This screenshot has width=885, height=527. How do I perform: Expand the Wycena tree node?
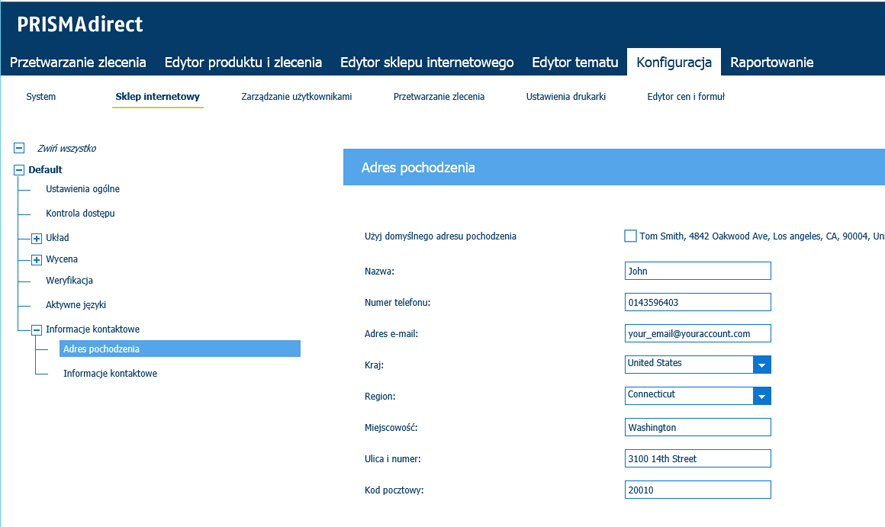pos(36,260)
